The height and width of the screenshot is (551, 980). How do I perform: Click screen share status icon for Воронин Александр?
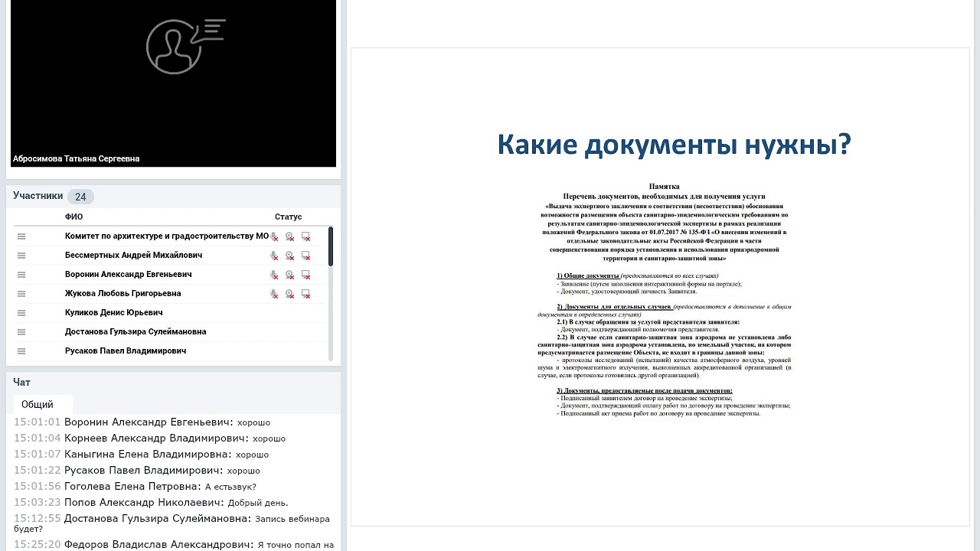(x=306, y=275)
